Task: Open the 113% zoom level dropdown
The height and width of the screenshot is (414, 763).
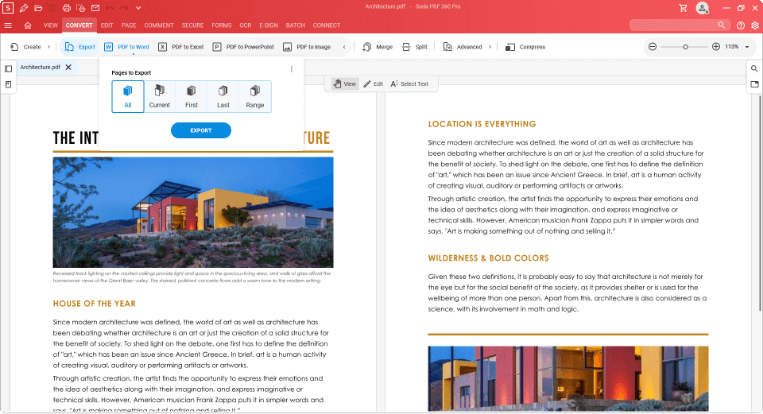Action: [x=736, y=46]
